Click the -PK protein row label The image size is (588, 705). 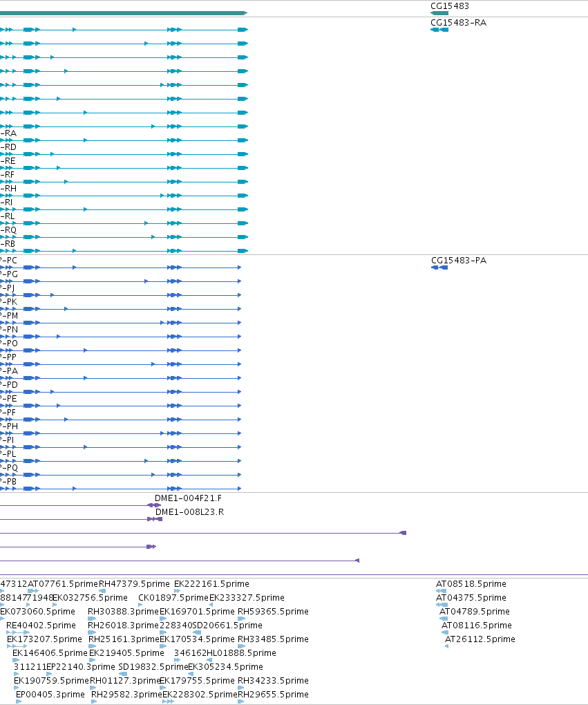click(8, 302)
